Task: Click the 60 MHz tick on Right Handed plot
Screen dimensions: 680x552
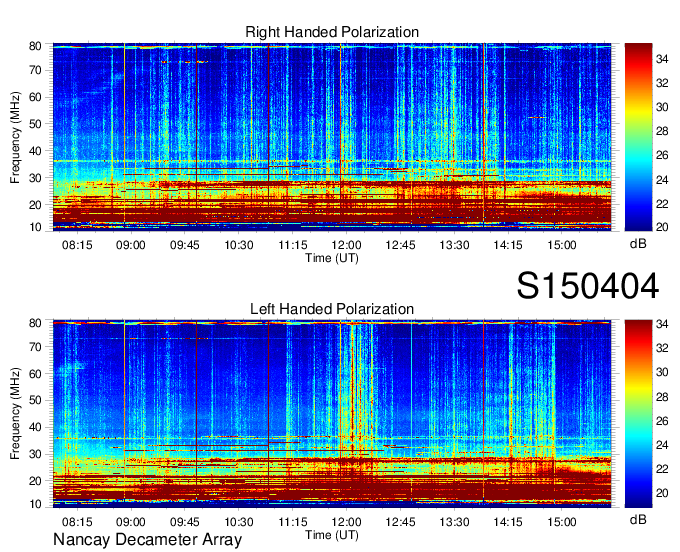Action: [35, 97]
